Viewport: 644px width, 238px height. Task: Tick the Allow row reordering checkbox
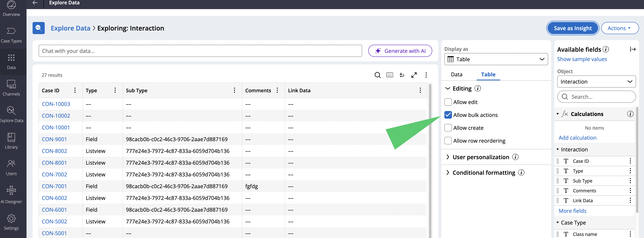448,141
